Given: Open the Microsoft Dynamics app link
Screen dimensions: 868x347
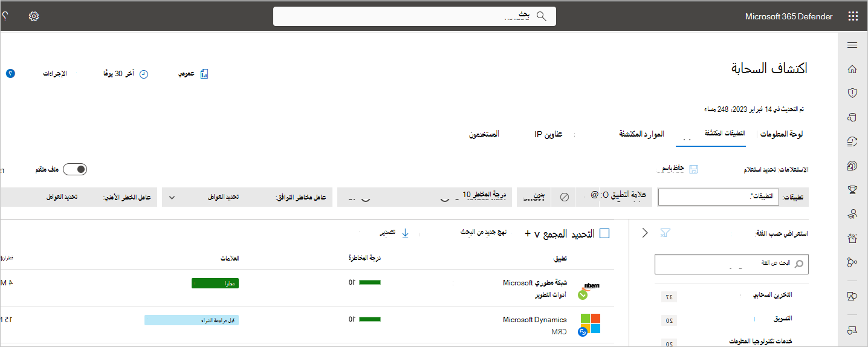Looking at the screenshot, I should pyautogui.click(x=535, y=320).
